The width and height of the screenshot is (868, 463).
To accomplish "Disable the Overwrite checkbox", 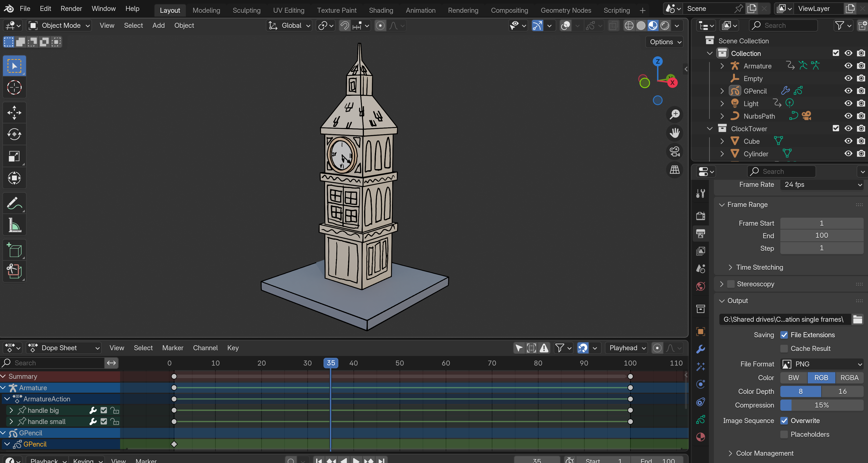I will [x=784, y=421].
